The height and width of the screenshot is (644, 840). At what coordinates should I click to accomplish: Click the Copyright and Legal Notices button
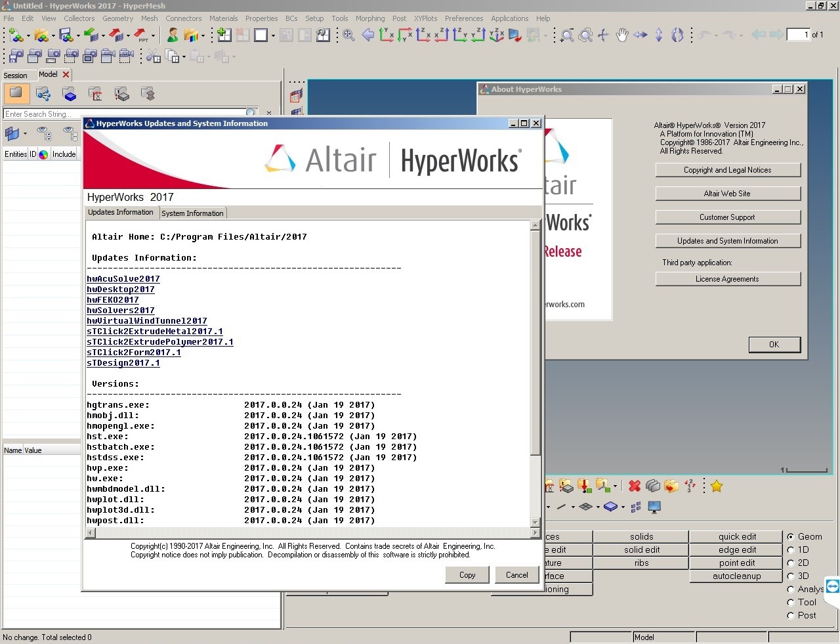pos(728,170)
